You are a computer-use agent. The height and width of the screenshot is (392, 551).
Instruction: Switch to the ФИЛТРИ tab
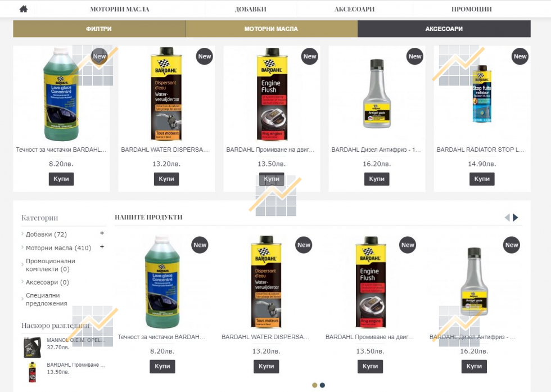[99, 29]
